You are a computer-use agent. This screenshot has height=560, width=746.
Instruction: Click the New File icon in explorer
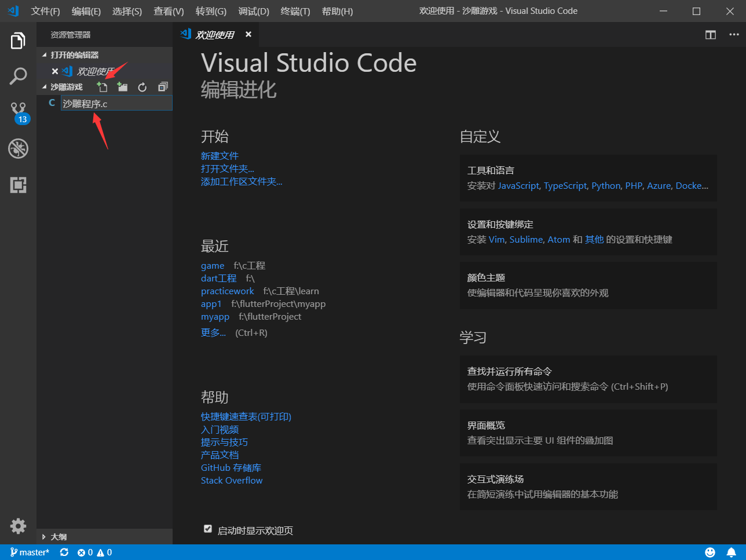pyautogui.click(x=102, y=87)
